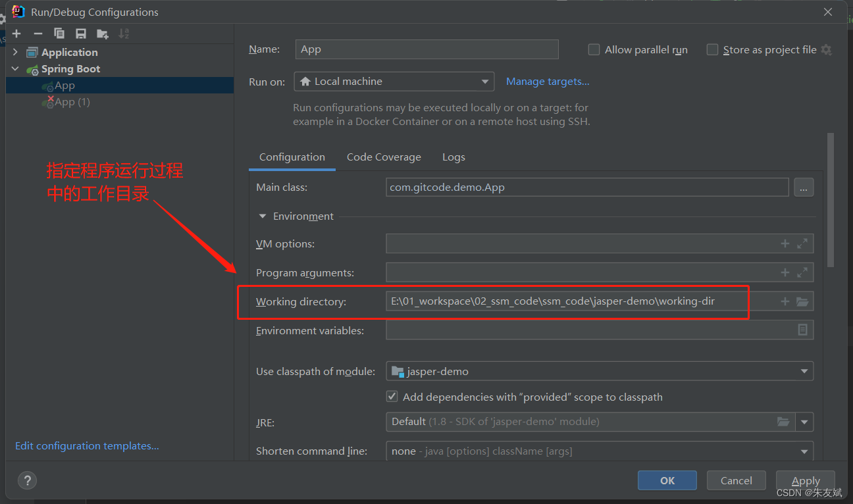The image size is (853, 504).
Task: Enable Allow parallel run checkbox
Action: pos(594,49)
